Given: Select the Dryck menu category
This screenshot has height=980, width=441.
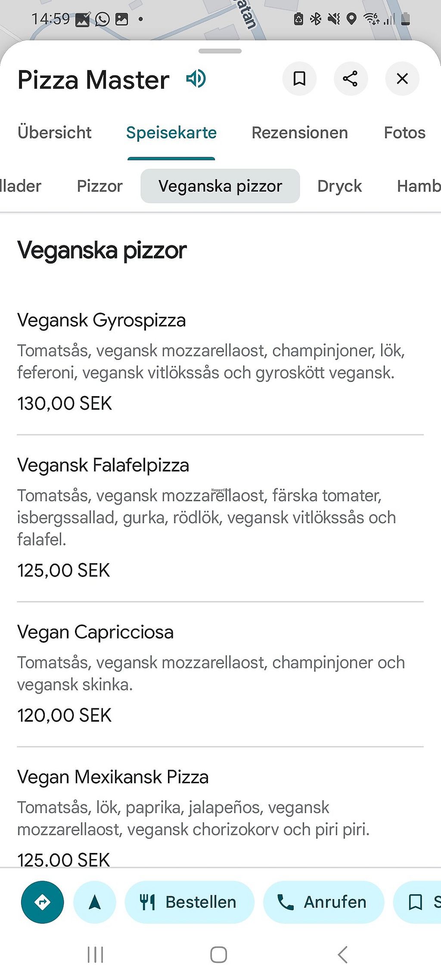Looking at the screenshot, I should pos(339,186).
